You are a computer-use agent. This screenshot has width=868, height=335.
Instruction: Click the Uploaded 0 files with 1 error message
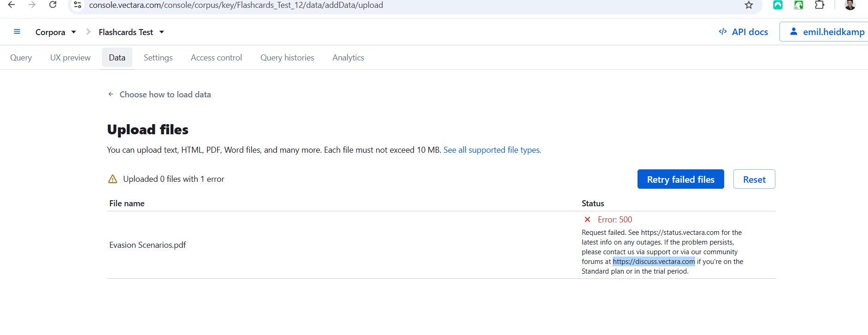[x=174, y=179]
